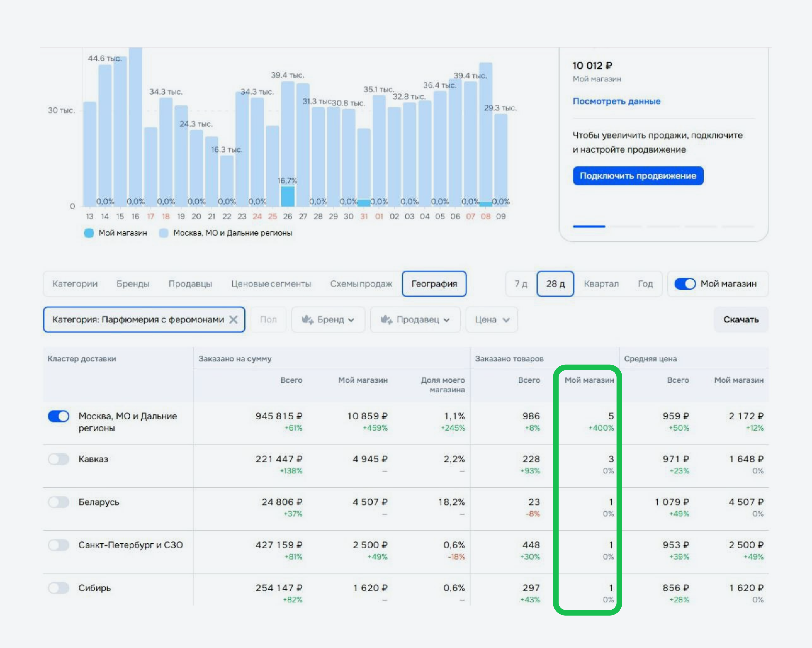Image resolution: width=812 pixels, height=648 pixels.
Task: Click Подключить продвижение button
Action: pyautogui.click(x=638, y=176)
